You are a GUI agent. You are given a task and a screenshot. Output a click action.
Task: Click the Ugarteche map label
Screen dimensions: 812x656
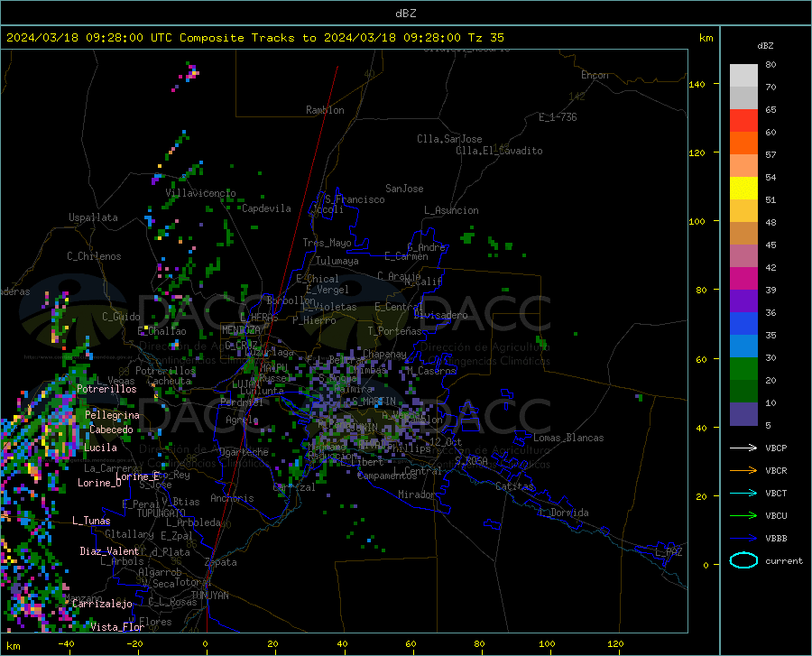click(244, 452)
